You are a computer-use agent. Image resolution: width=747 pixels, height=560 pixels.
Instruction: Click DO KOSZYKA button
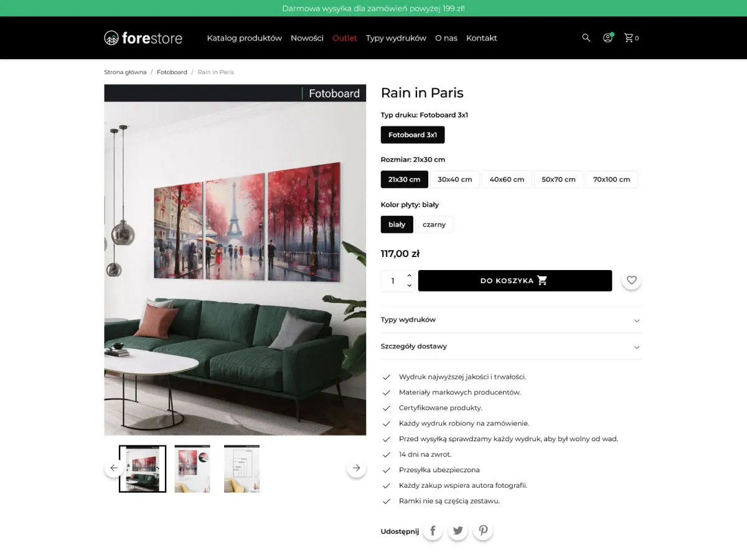tap(515, 281)
